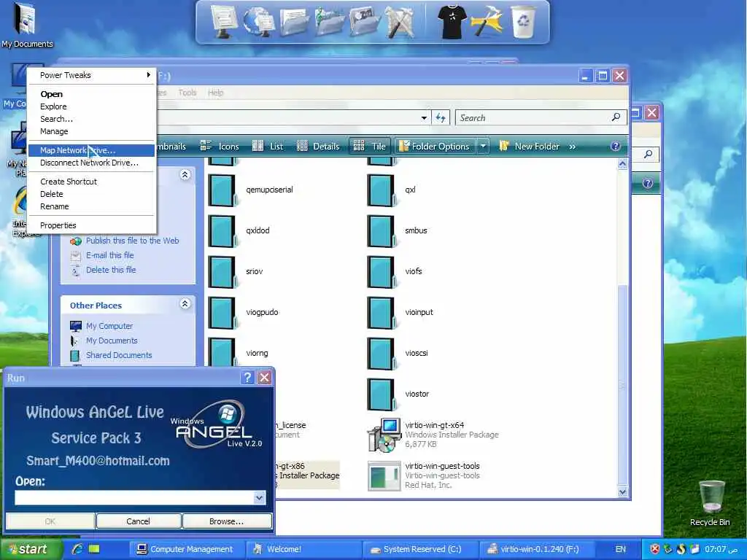
Task: Select Map Network Drive in the context menu
Action: tap(91, 150)
